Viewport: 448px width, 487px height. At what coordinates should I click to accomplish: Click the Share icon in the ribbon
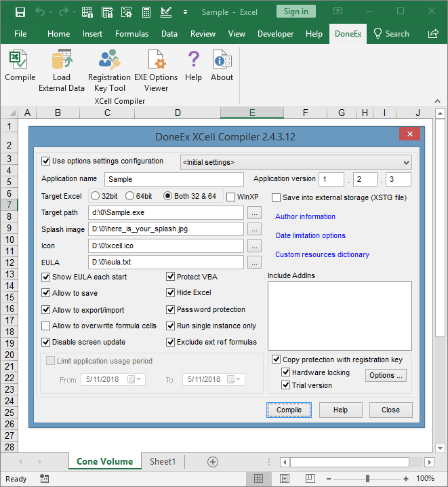pos(433,33)
